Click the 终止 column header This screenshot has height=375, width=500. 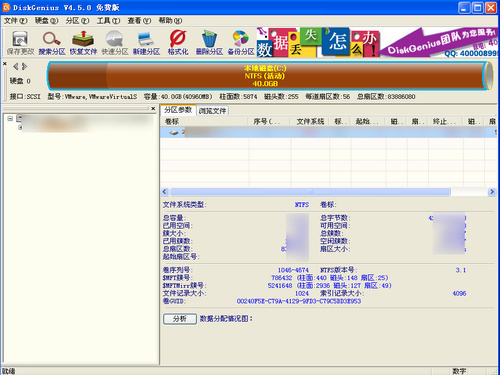445,121
